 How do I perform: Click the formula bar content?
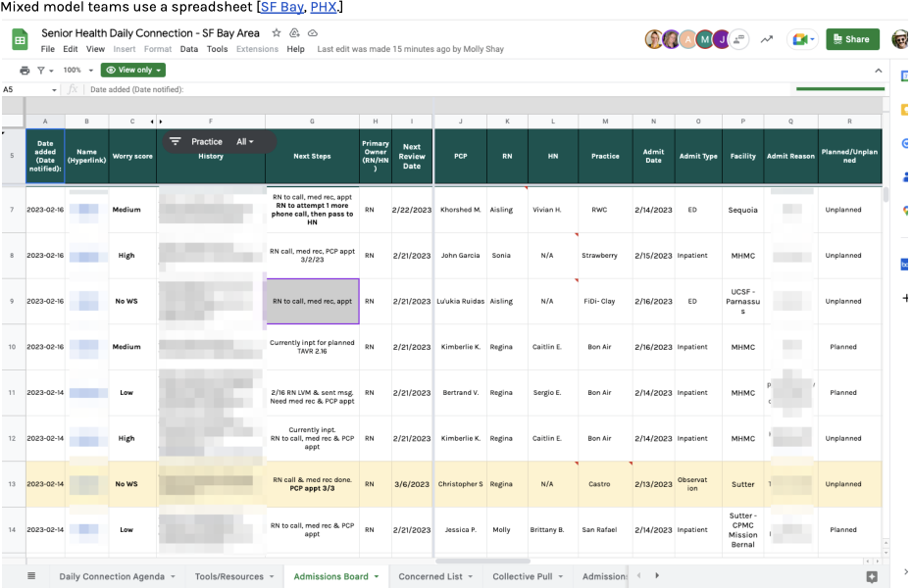point(136,89)
